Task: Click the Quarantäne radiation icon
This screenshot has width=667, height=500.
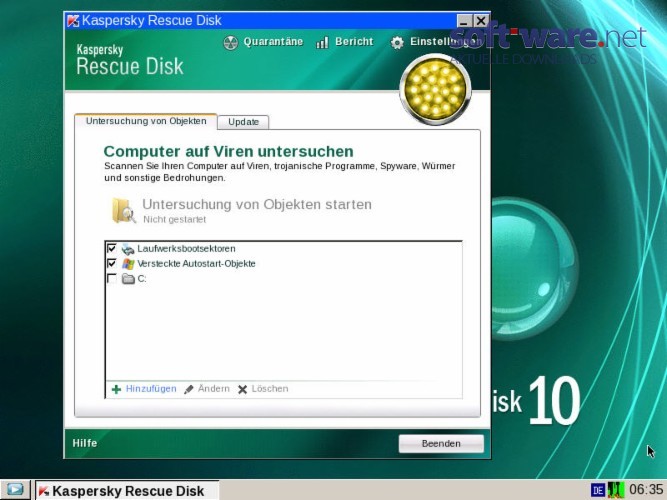Action: (231, 43)
